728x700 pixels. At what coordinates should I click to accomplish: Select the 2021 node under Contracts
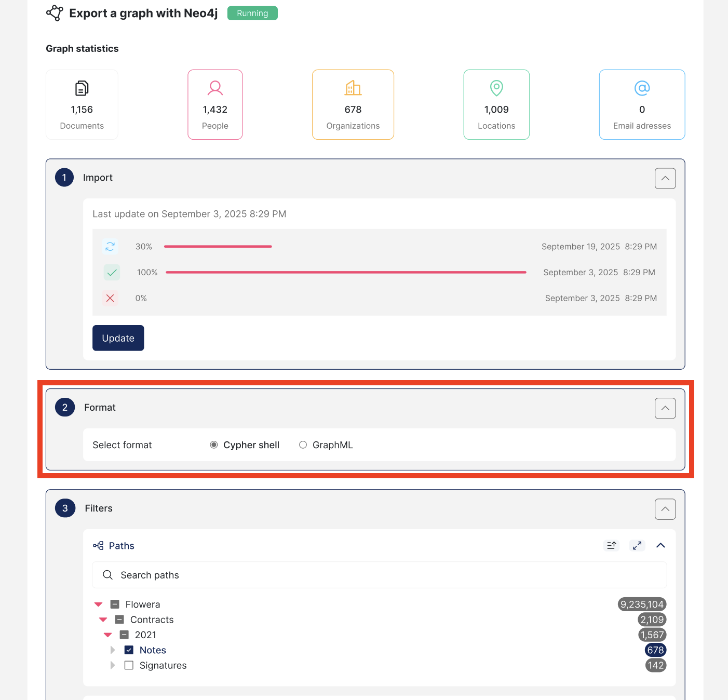(145, 635)
